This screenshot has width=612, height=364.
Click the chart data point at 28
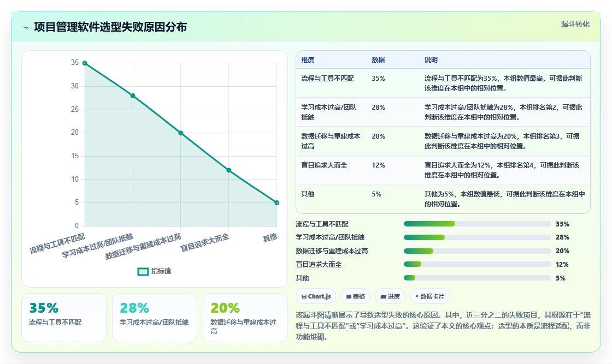tap(133, 96)
